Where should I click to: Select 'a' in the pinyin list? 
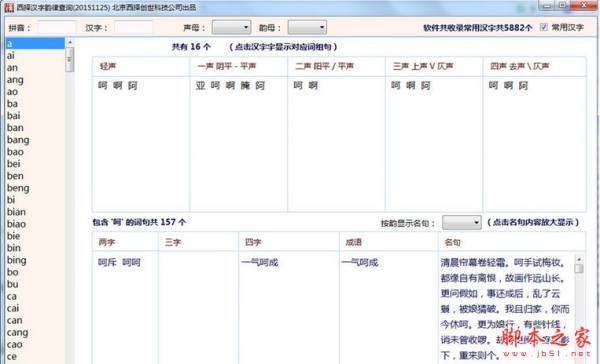pyautogui.click(x=35, y=44)
